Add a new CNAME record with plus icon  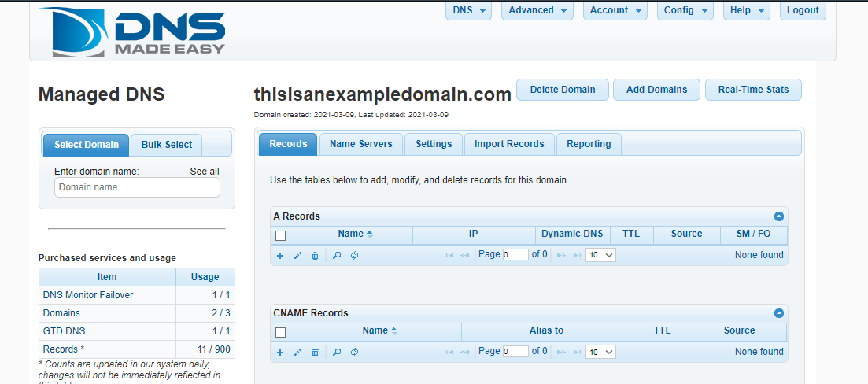click(280, 352)
